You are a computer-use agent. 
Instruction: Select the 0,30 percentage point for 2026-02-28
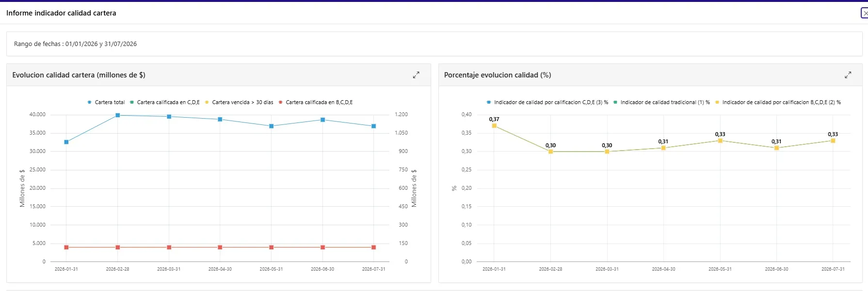(551, 152)
